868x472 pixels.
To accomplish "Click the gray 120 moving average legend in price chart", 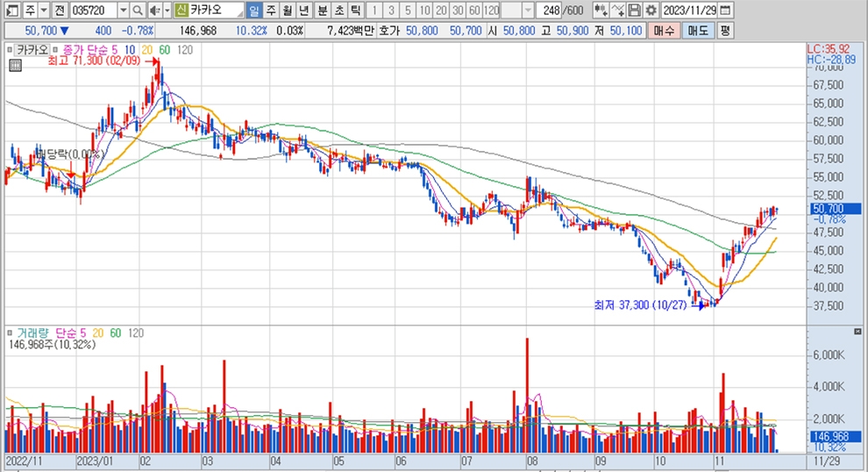I will coord(185,50).
